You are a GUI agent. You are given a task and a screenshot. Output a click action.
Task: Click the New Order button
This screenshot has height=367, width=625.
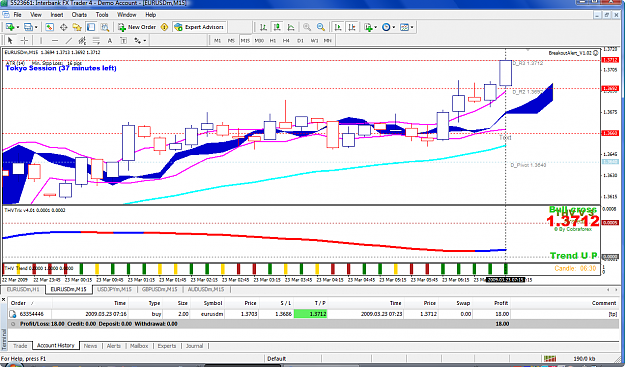click(x=138, y=27)
